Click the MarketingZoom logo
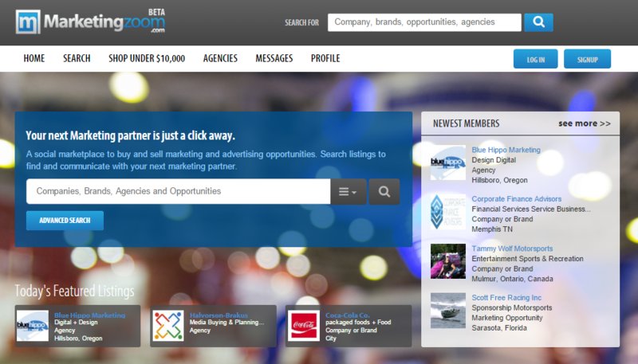 (90, 22)
